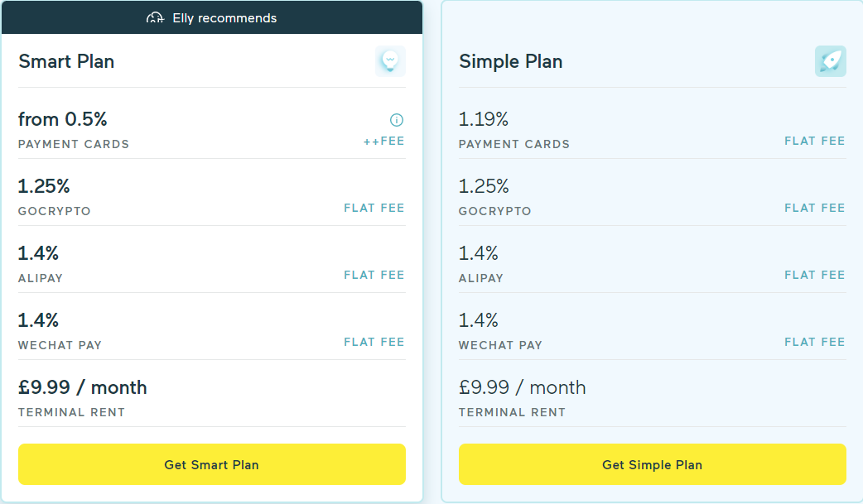Image resolution: width=863 pixels, height=504 pixels.
Task: Click FLAT FEE beside Smart Plan GoCrypto
Action: point(374,208)
